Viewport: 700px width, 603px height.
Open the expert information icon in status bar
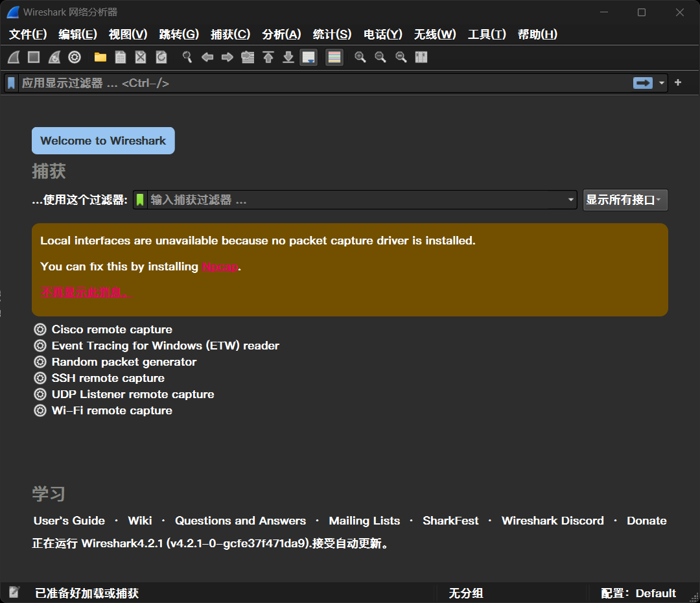coord(14,592)
